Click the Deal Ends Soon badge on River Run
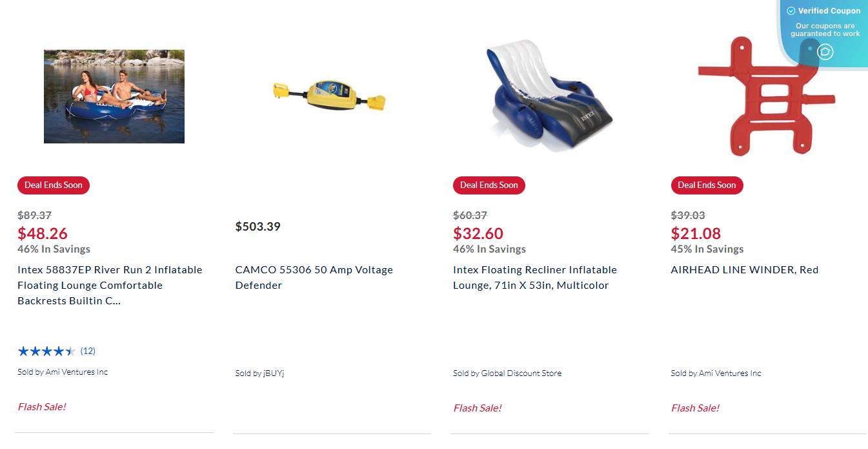 (54, 185)
